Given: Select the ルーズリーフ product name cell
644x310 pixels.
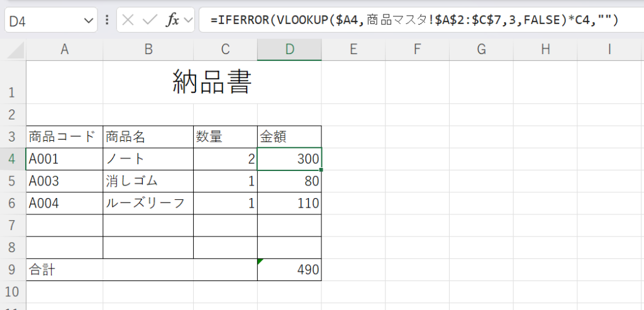Looking at the screenshot, I should [x=148, y=203].
